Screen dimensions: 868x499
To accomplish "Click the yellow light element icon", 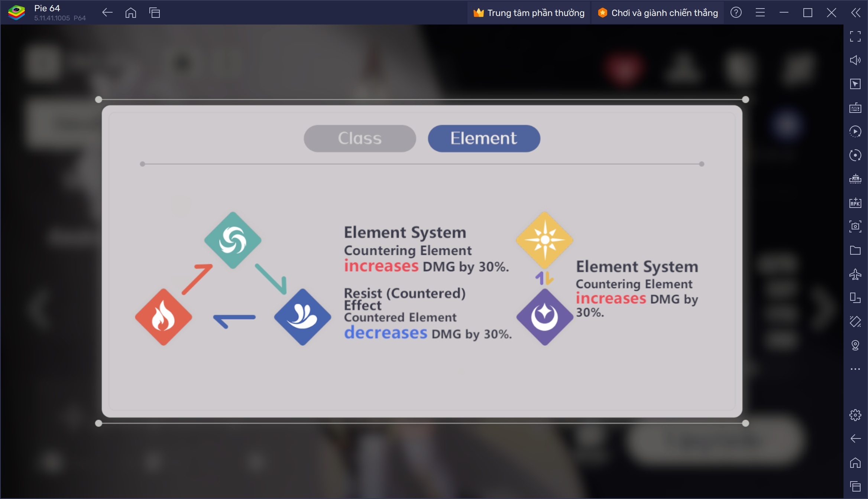I will coord(545,240).
